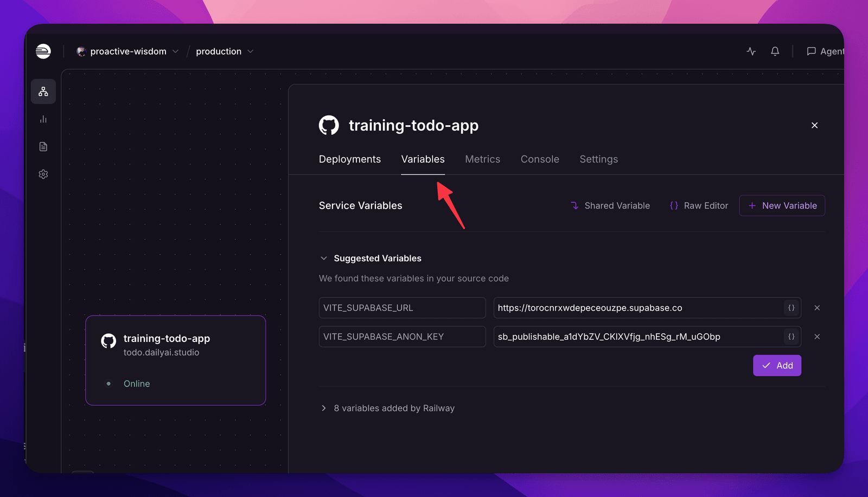Insert reference braces icon in VITE_SUPABASE_URL value

[x=792, y=308]
